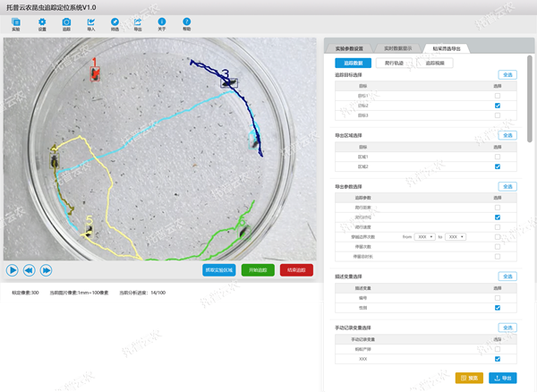
Task: Uncheck the 性别 checkbox
Action: click(x=497, y=308)
